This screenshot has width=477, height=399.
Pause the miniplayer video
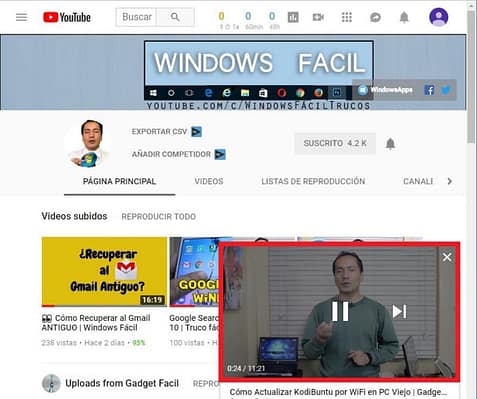click(340, 312)
